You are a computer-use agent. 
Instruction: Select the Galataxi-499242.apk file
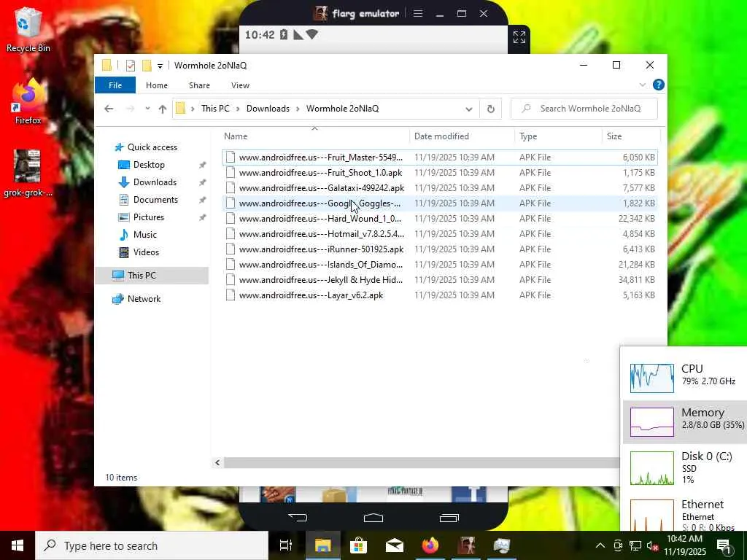tap(439, 187)
